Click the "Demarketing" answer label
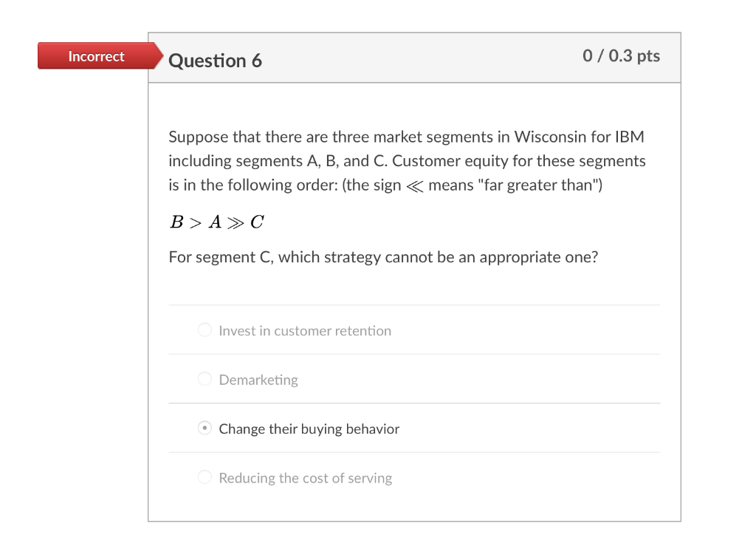The image size is (756, 546). [x=258, y=380]
